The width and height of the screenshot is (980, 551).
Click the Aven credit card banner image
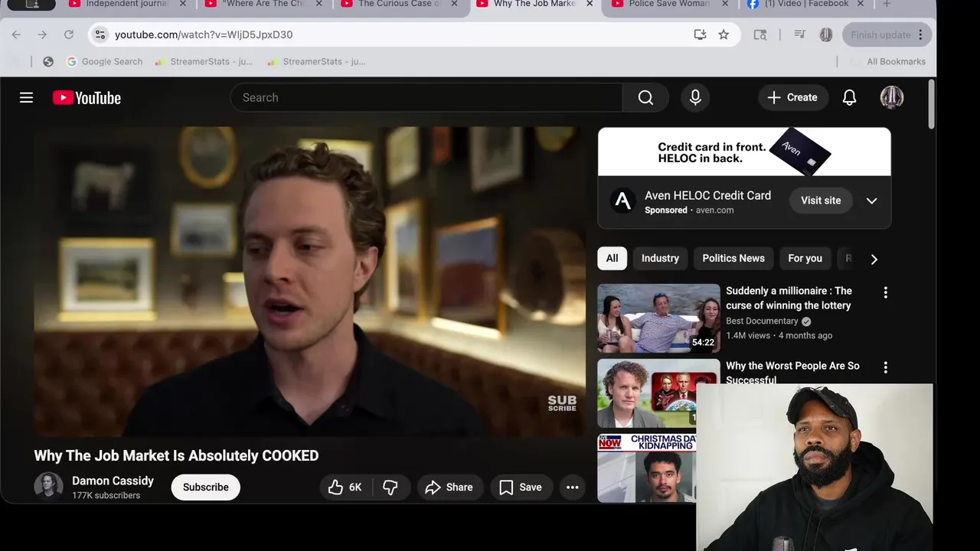(744, 152)
